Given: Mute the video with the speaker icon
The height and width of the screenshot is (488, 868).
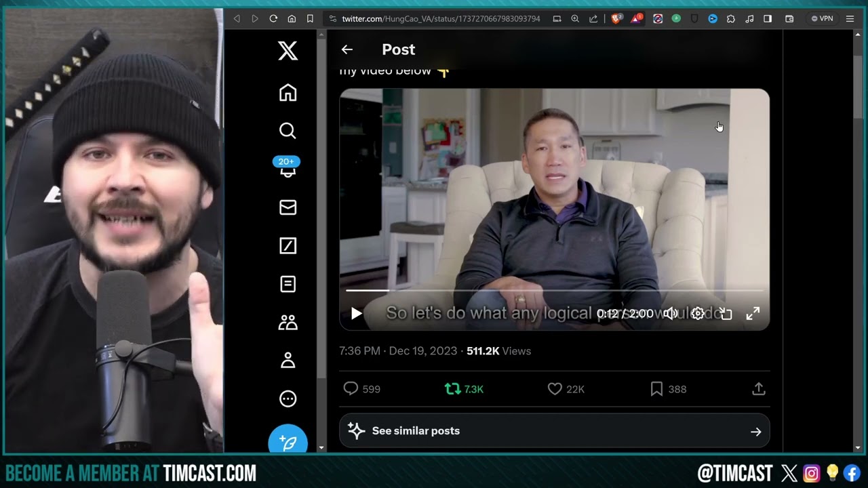Looking at the screenshot, I should tap(670, 313).
